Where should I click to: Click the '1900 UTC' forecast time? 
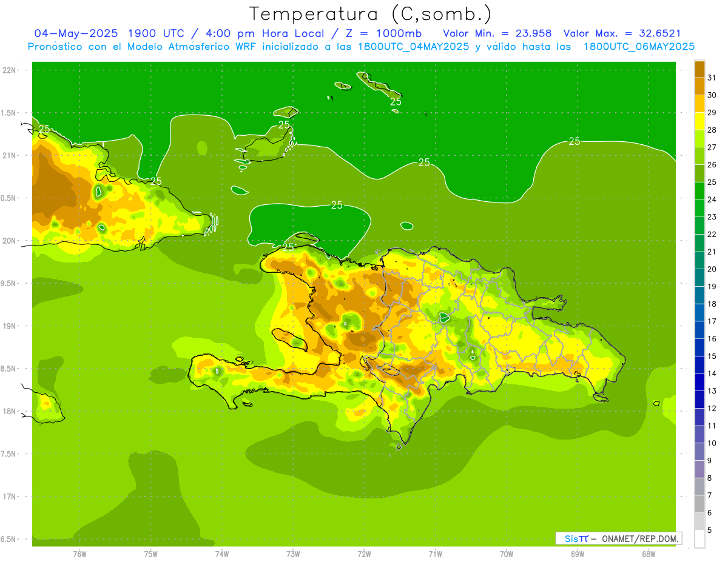click(x=157, y=33)
